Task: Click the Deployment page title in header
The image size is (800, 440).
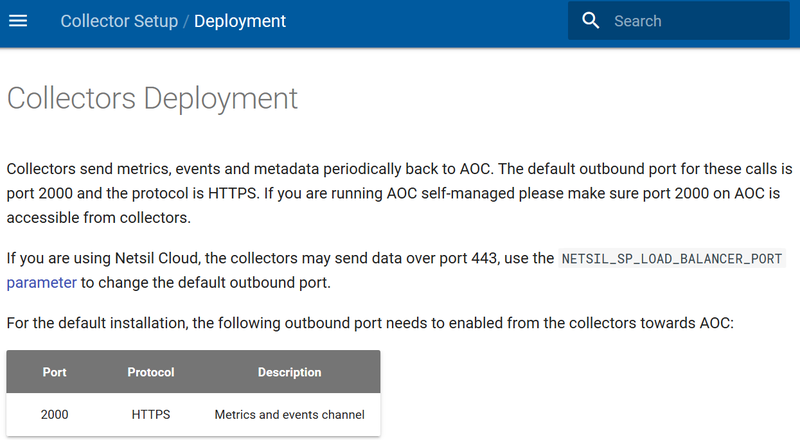Action: click(x=240, y=21)
